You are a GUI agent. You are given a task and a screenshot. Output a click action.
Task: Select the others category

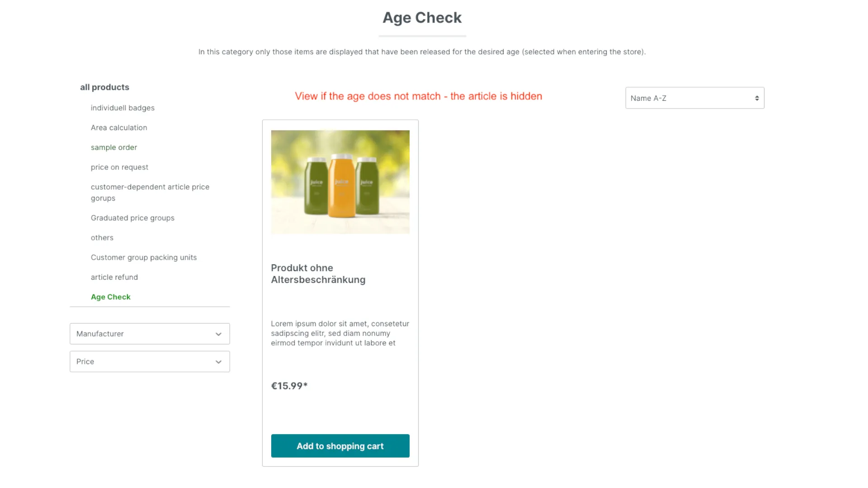click(102, 237)
